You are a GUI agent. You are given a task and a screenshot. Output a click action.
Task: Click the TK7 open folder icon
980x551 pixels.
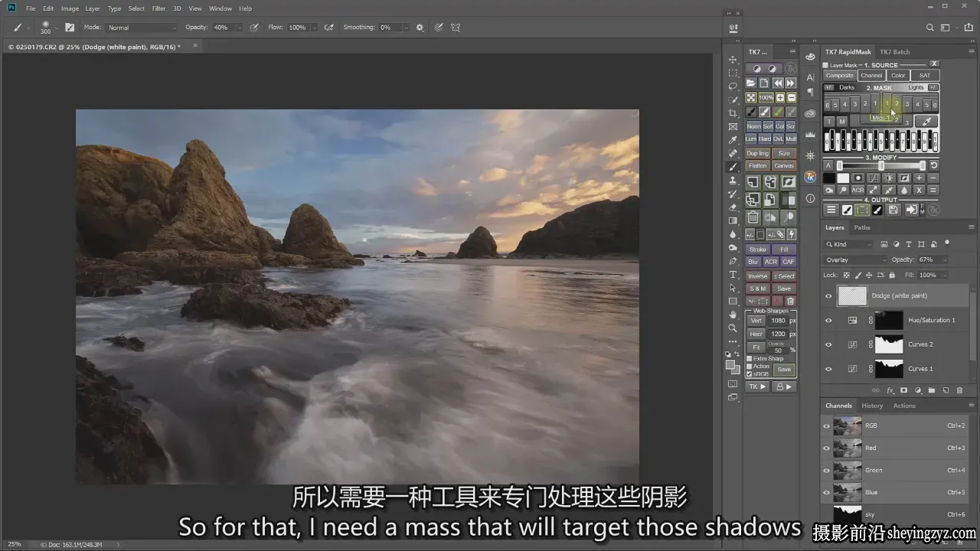click(x=751, y=83)
